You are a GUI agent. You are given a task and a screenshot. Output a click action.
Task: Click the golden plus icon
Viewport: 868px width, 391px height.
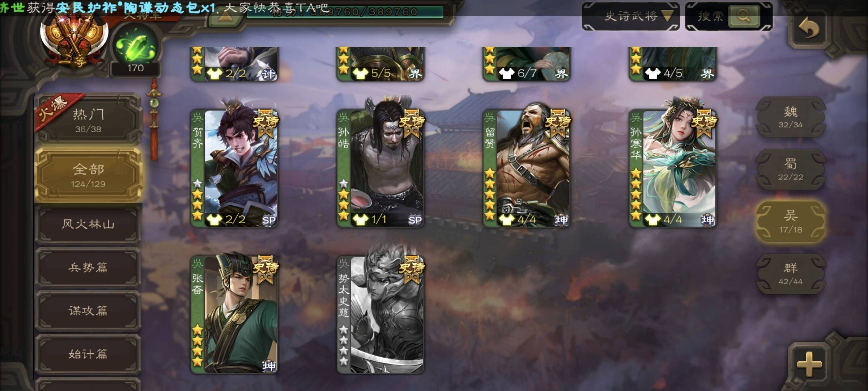(x=809, y=363)
